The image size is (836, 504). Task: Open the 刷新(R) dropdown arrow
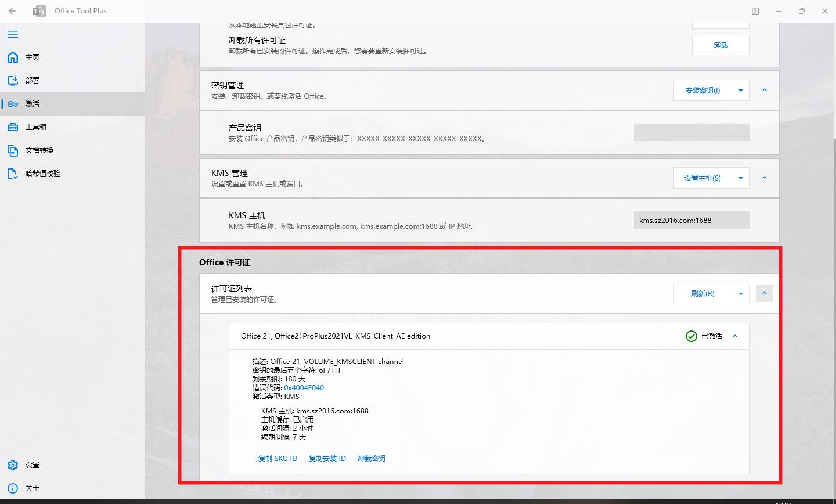[x=741, y=293]
